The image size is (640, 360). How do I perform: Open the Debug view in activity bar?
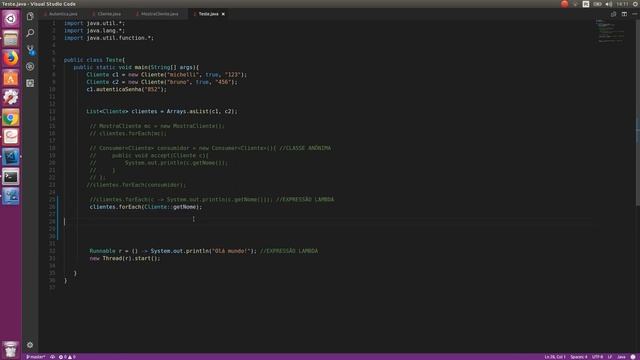(30, 67)
